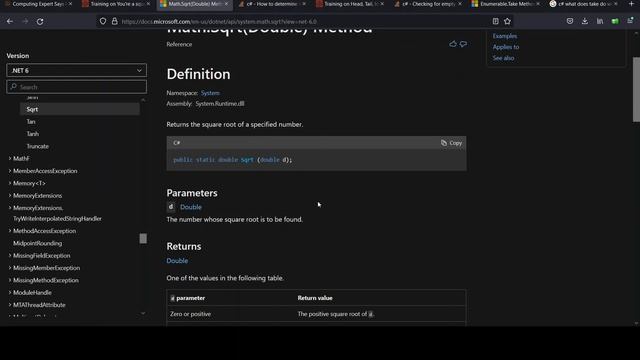Jump to Applies to in page outline
This screenshot has width=640, height=360.
coord(506,47)
